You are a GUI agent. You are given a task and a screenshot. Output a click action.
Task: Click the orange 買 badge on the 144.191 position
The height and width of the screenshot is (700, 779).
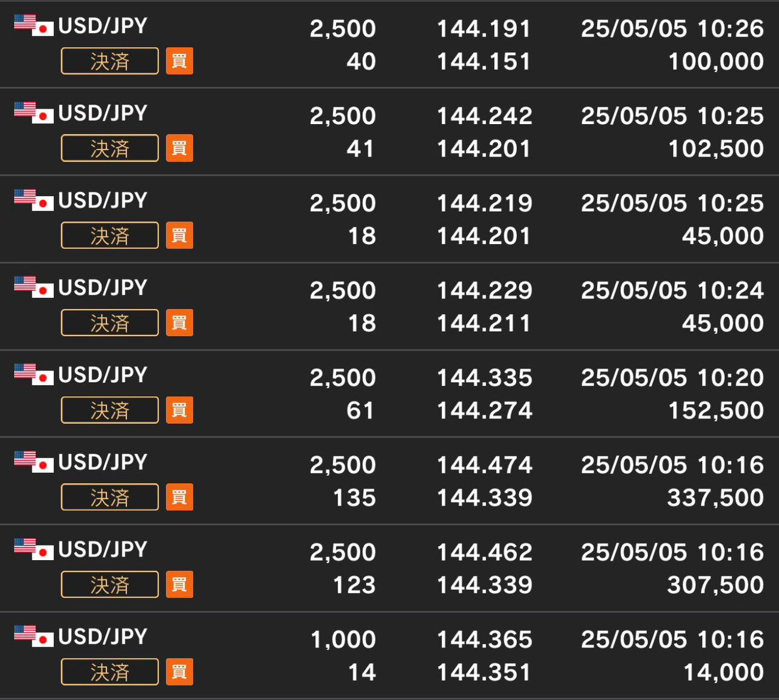pos(179,61)
